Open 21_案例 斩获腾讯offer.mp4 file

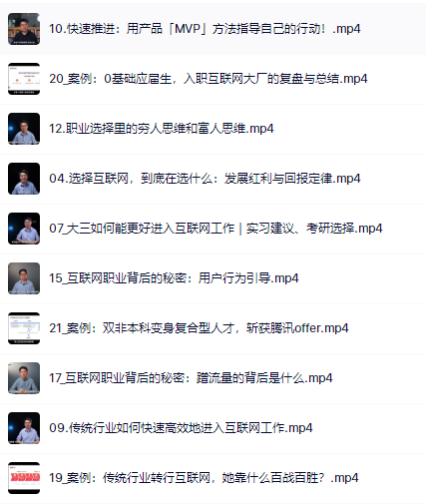click(199, 328)
